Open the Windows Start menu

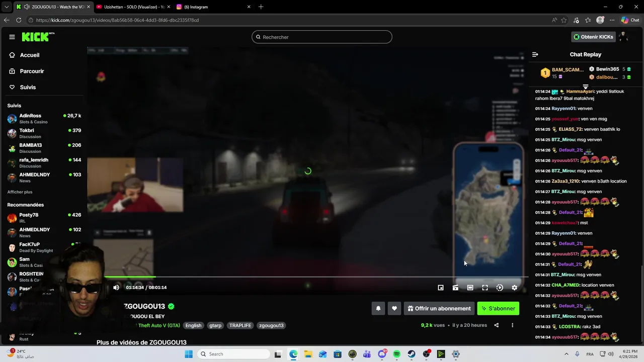click(189, 354)
